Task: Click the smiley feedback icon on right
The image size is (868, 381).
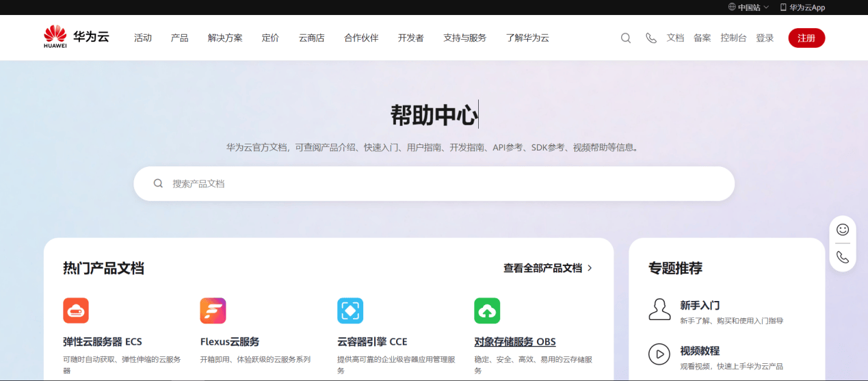Action: [843, 230]
